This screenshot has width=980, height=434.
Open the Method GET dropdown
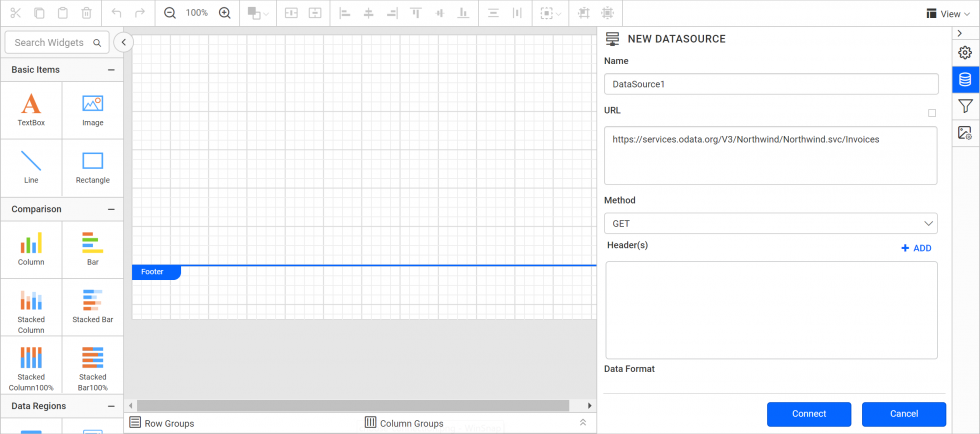pyautogui.click(x=771, y=223)
